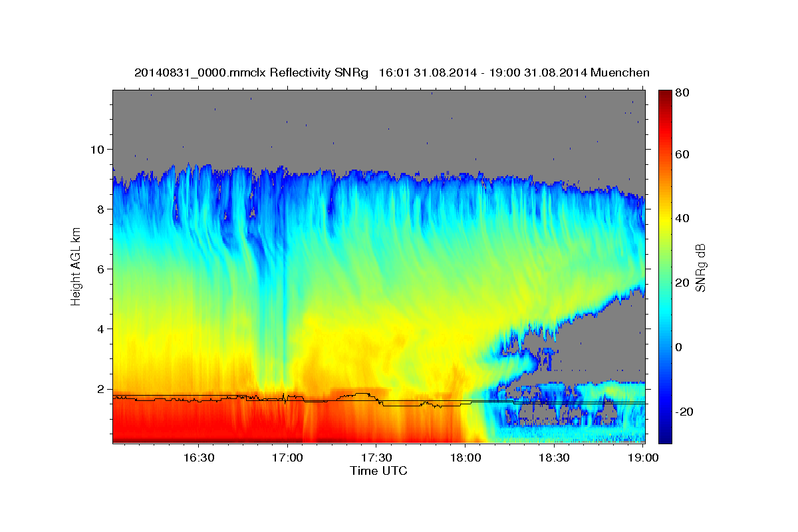Image resolution: width=798 pixels, height=532 pixels.
Task: Click the plot title starting "20140831_0000.mmclx Reflectivity"
Action: click(392, 72)
